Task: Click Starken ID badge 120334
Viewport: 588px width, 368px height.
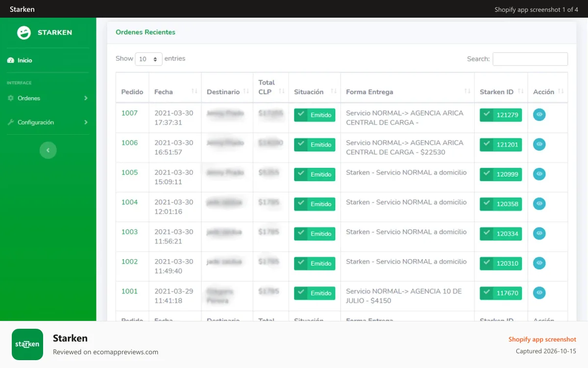Action: (501, 234)
